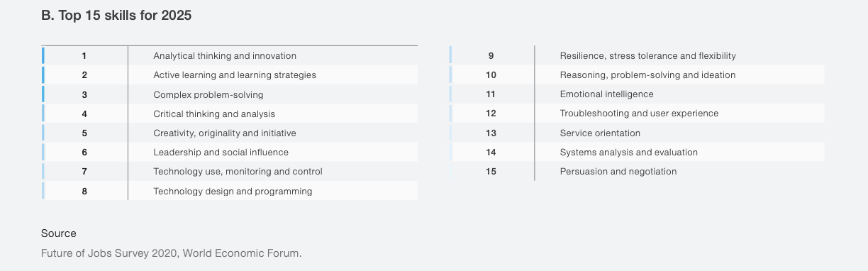This screenshot has height=271, width=868.
Task: Click the rank number 15 cell
Action: coord(491,171)
